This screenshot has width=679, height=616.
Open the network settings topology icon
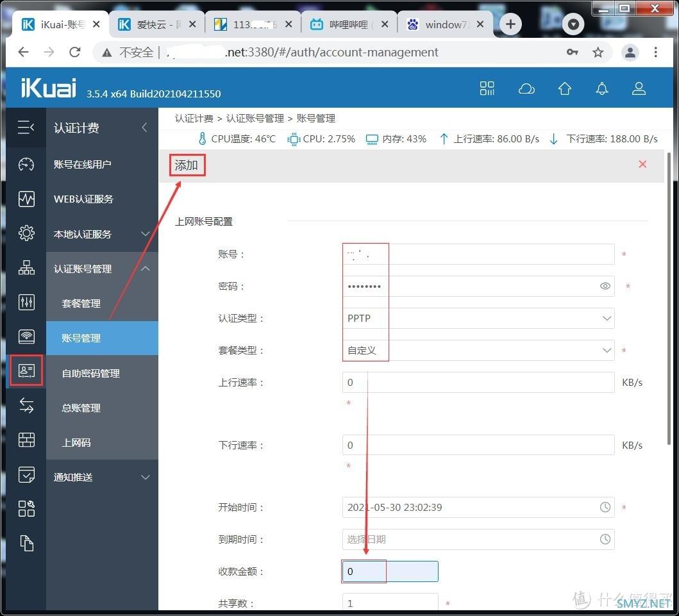pyautogui.click(x=26, y=267)
